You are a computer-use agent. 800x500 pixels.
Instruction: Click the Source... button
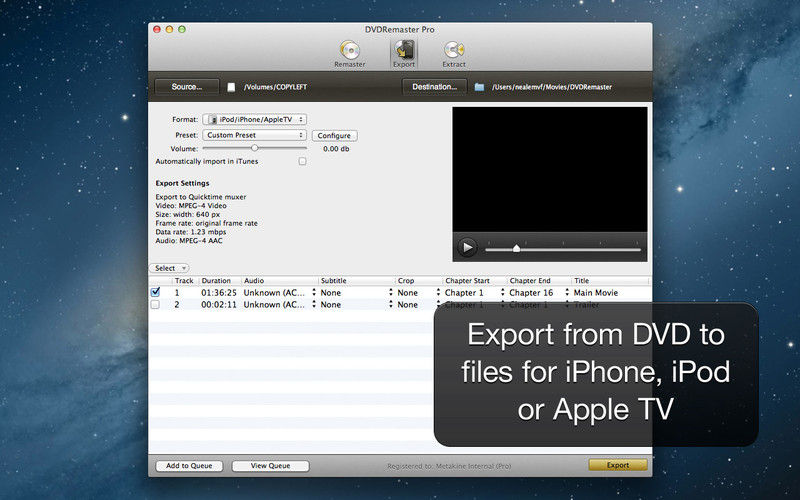pos(187,87)
